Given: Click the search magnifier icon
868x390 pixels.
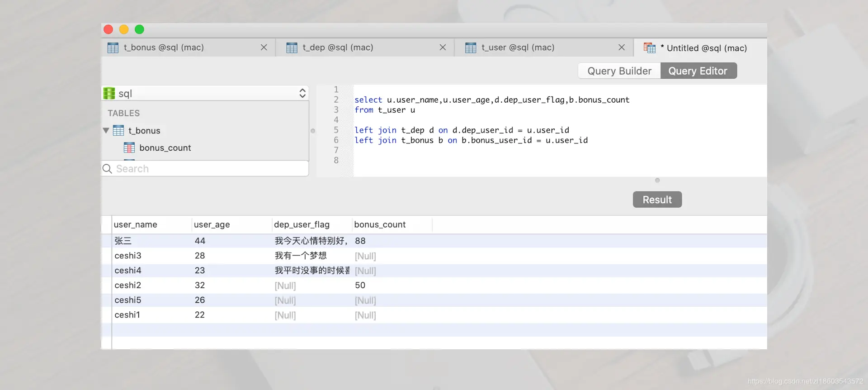Looking at the screenshot, I should tap(107, 169).
